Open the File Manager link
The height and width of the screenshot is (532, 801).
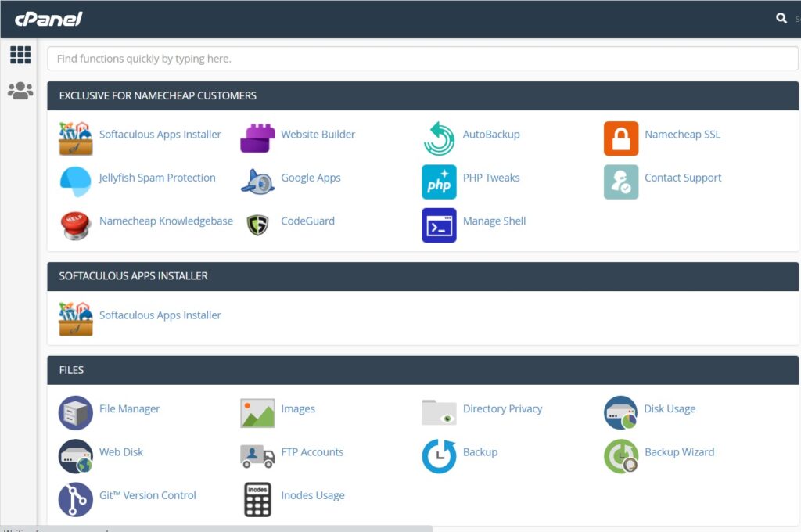pyautogui.click(x=129, y=409)
